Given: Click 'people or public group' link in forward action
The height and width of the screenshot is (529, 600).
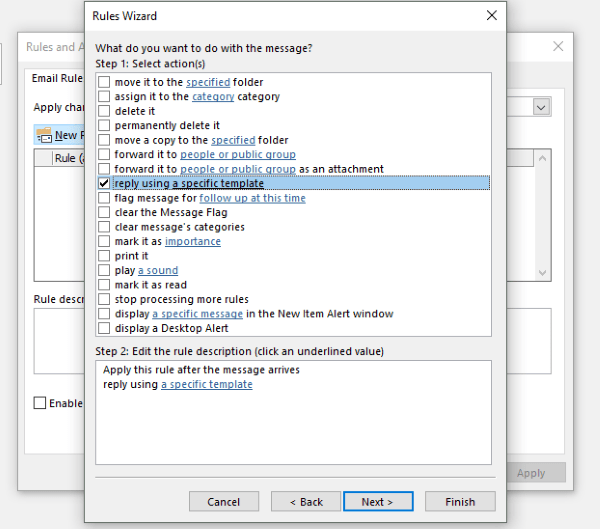Looking at the screenshot, I should tap(237, 155).
